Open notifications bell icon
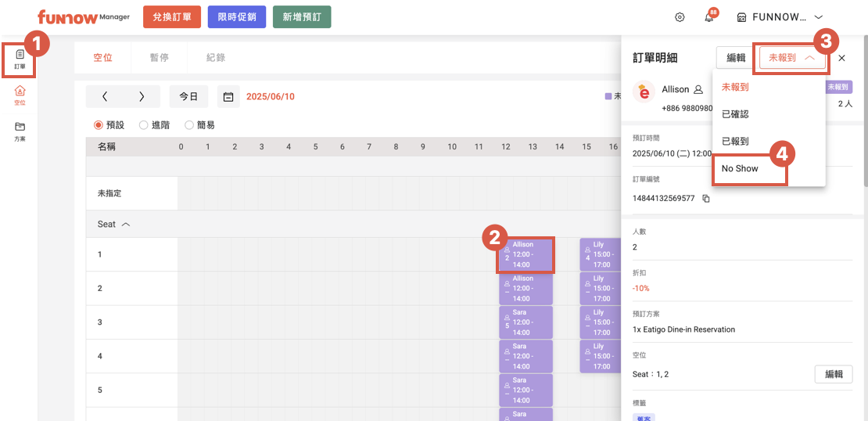This screenshot has height=421, width=868. 708,18
